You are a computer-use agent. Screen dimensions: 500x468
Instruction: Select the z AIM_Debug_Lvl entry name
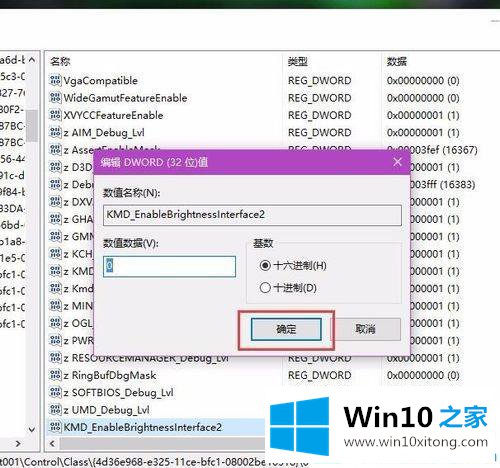[x=104, y=133]
